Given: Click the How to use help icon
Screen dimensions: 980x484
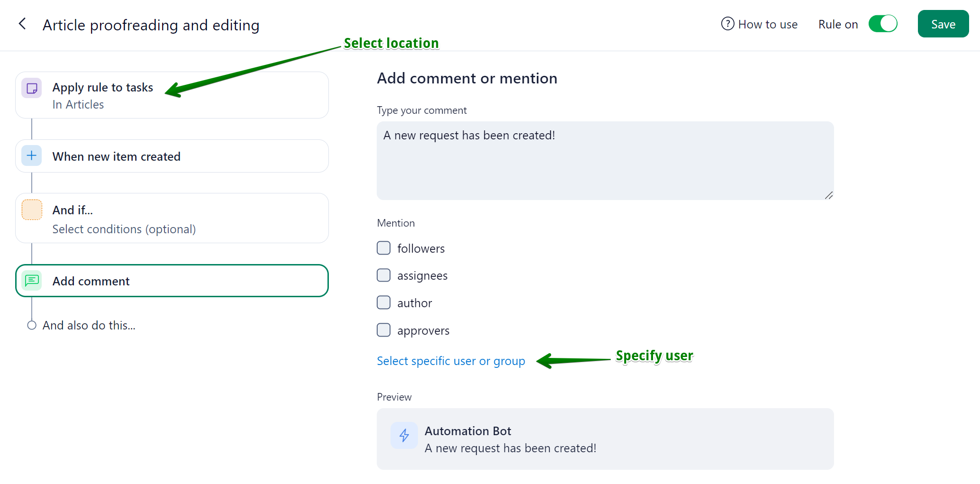Looking at the screenshot, I should pos(727,24).
